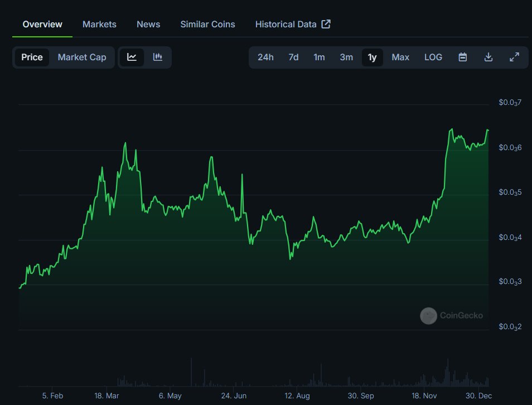Switch from Price to Market Cap
This screenshot has width=532, height=405.
click(x=82, y=57)
